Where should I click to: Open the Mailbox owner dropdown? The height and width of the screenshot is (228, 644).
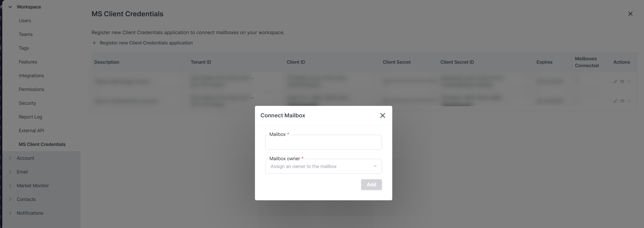(323, 166)
